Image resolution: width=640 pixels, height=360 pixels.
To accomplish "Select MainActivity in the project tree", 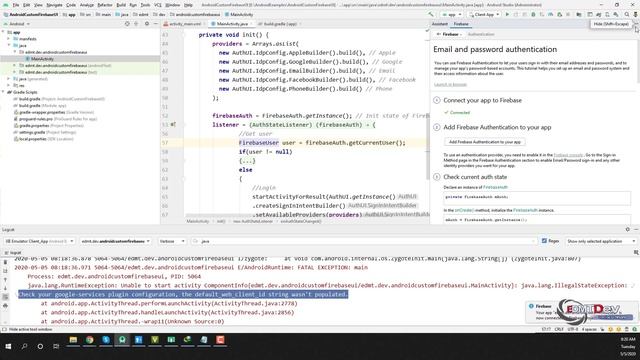I will click(42, 59).
